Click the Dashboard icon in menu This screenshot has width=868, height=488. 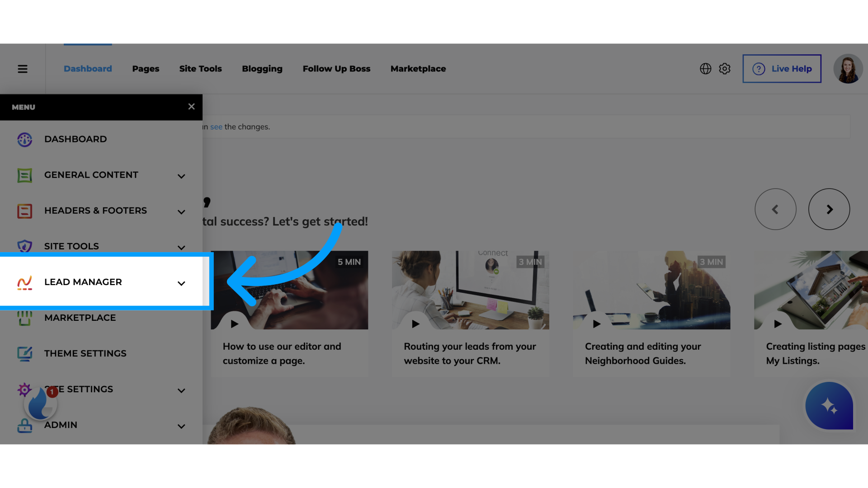click(24, 139)
